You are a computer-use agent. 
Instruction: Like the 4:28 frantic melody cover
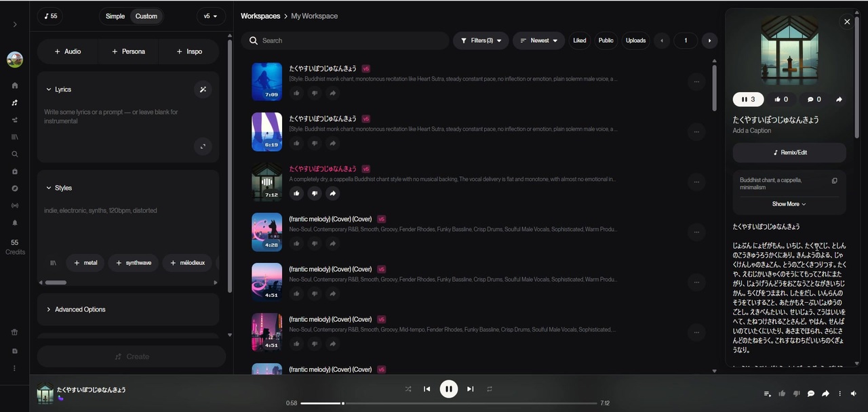(x=296, y=243)
